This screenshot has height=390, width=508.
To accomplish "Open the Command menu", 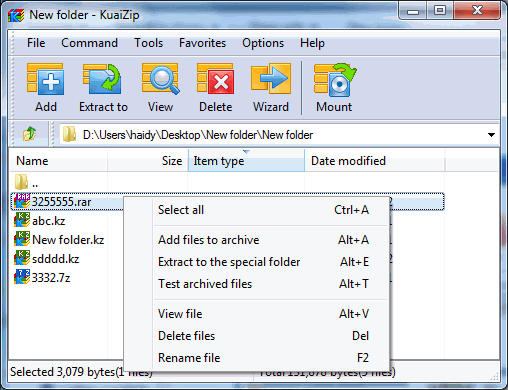I will tap(89, 43).
